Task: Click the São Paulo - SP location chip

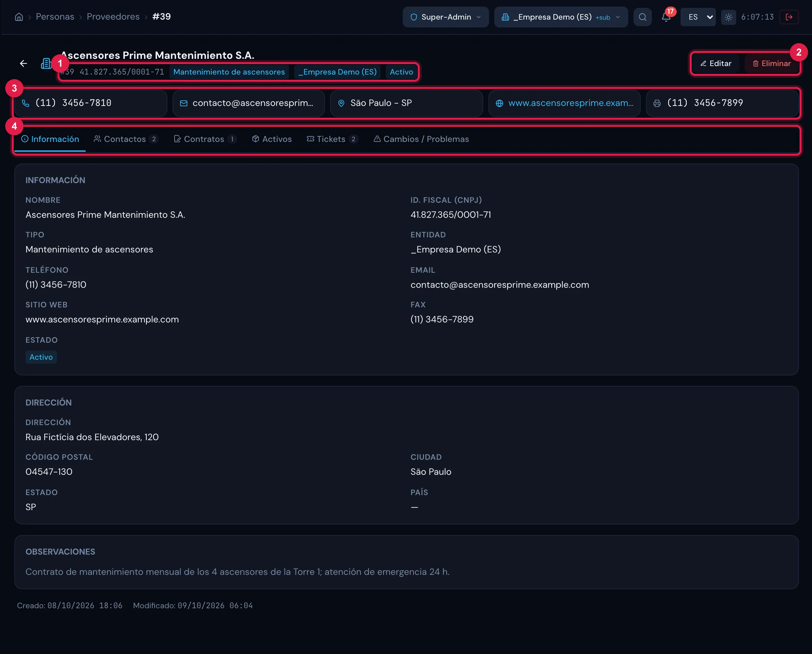Action: click(x=406, y=103)
